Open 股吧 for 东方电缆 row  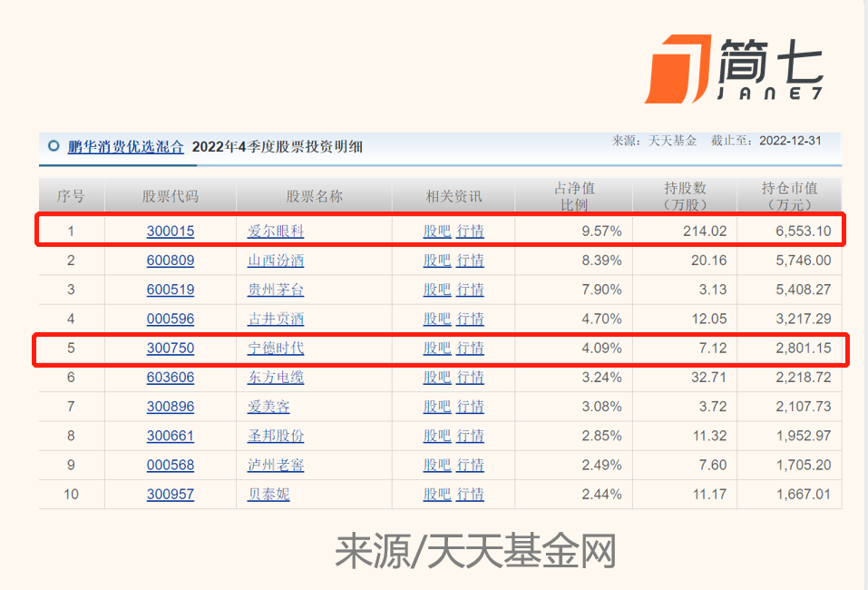[437, 378]
